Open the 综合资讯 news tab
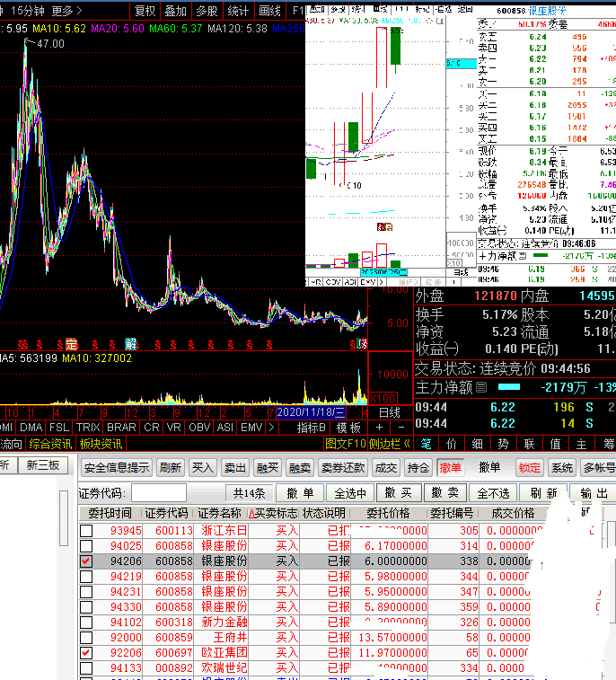This screenshot has height=680, width=616. [50, 444]
